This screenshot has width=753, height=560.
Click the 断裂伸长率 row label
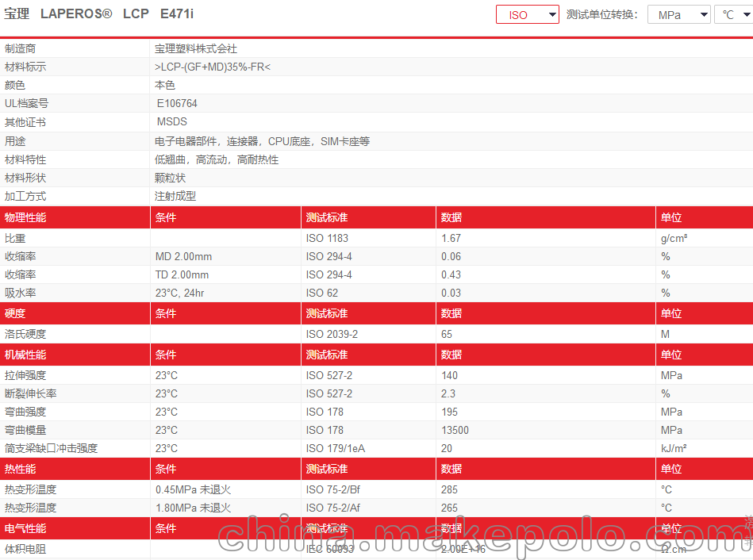[x=31, y=394]
